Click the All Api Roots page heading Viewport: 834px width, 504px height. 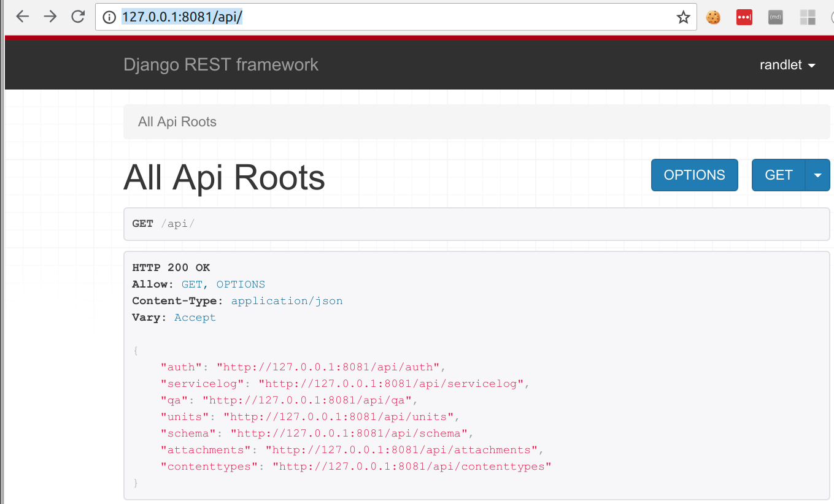click(x=225, y=178)
